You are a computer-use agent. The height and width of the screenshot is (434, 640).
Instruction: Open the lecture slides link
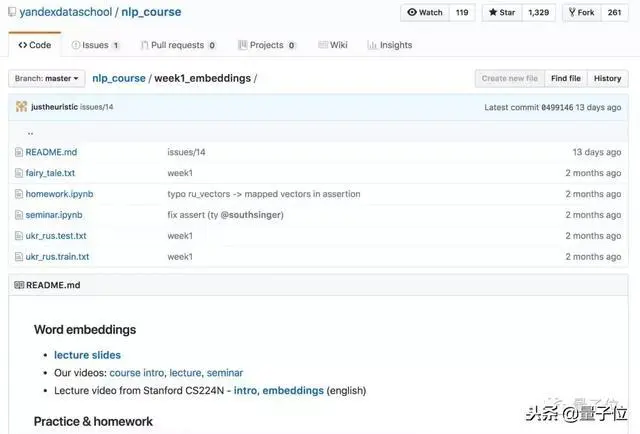[x=87, y=355]
